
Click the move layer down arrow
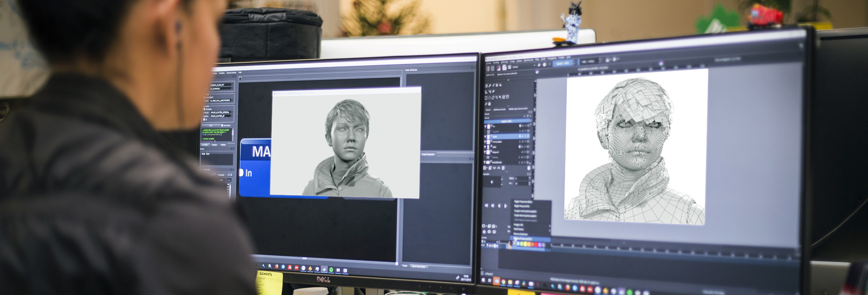point(494,168)
